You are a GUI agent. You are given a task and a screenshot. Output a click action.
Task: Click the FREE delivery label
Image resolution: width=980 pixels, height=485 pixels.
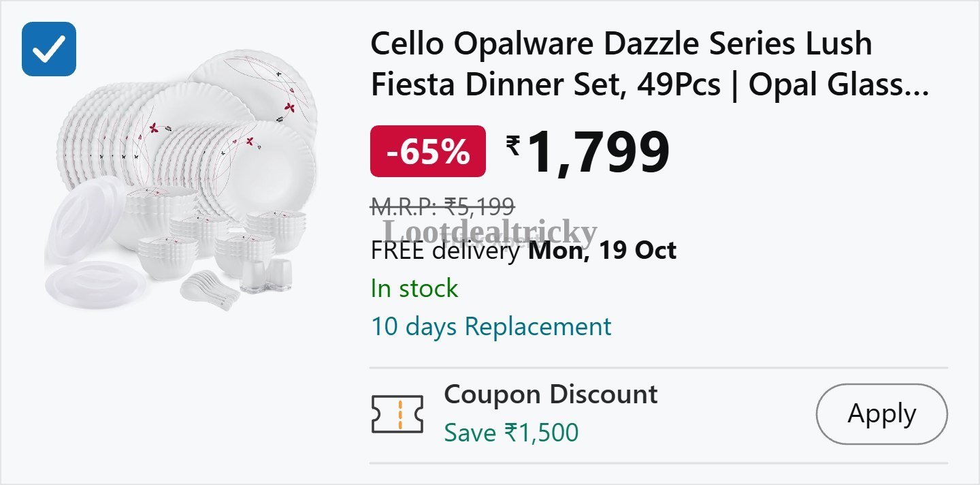(x=445, y=251)
